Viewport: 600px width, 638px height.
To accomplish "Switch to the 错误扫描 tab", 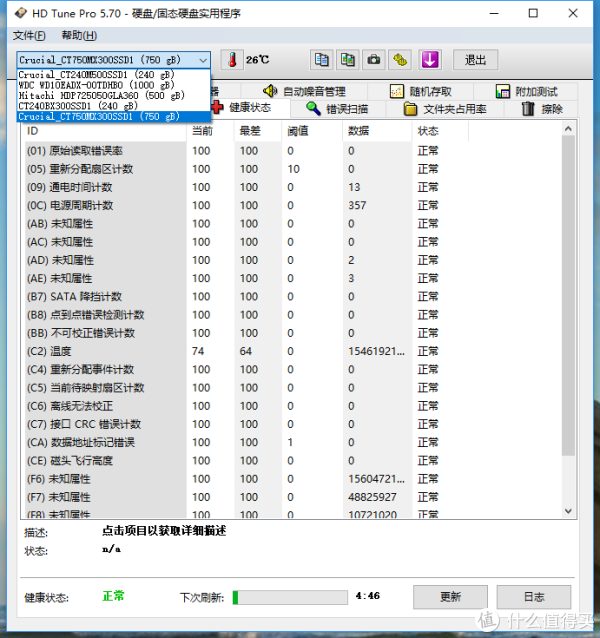I will tap(337, 109).
